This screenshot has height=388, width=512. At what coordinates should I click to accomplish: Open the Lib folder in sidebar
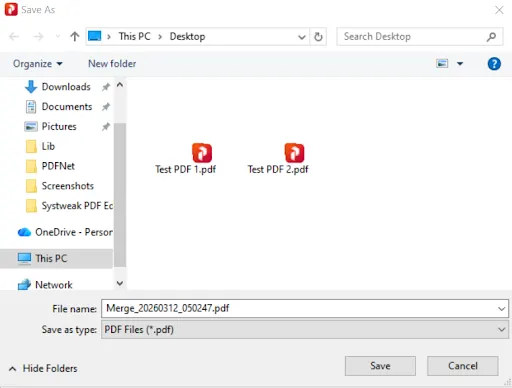click(48, 146)
